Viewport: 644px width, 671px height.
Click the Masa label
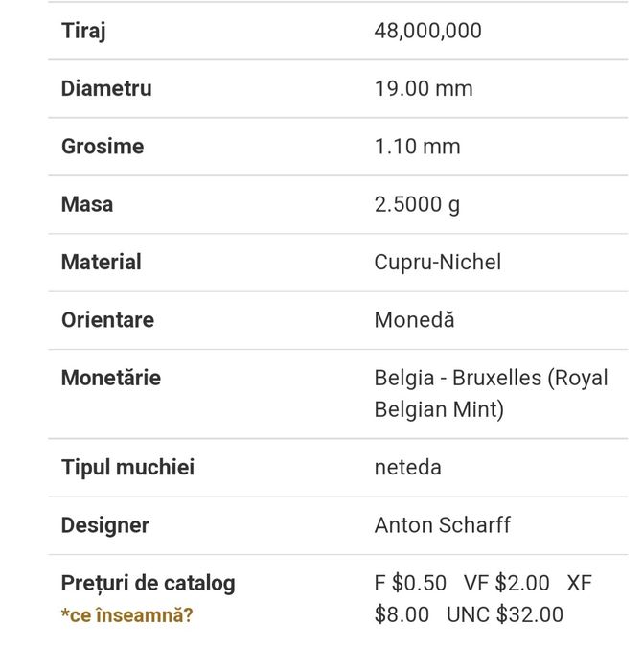click(x=87, y=204)
